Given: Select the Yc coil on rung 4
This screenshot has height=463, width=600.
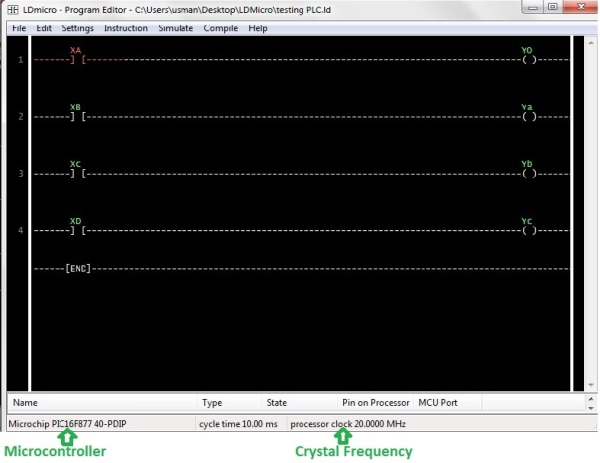Looking at the screenshot, I should pos(528,231).
